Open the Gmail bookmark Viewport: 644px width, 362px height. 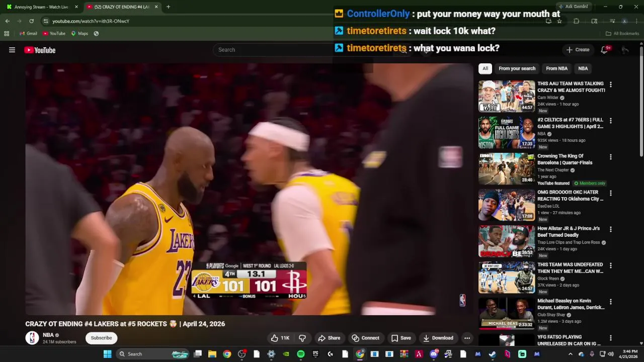pyautogui.click(x=29, y=33)
